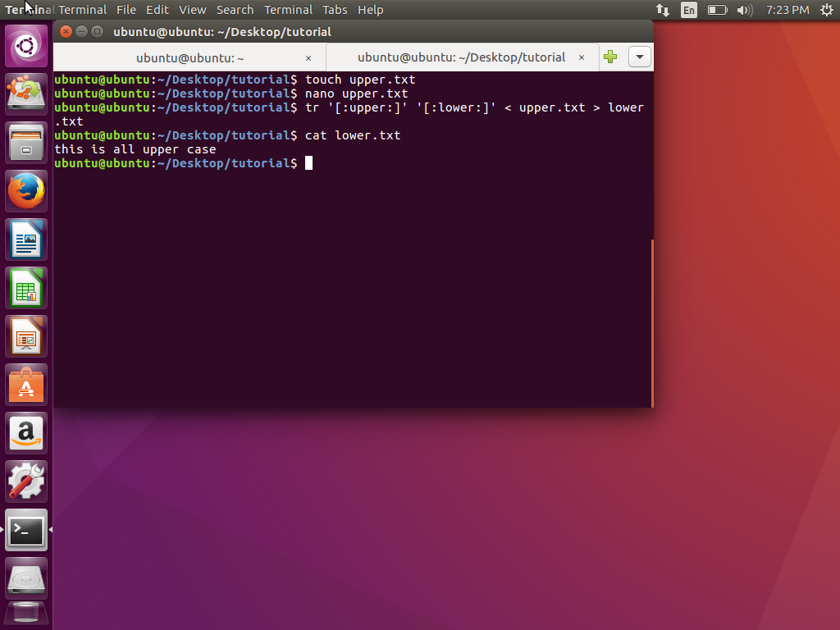Open the network sync arrows indicator menu

point(663,10)
